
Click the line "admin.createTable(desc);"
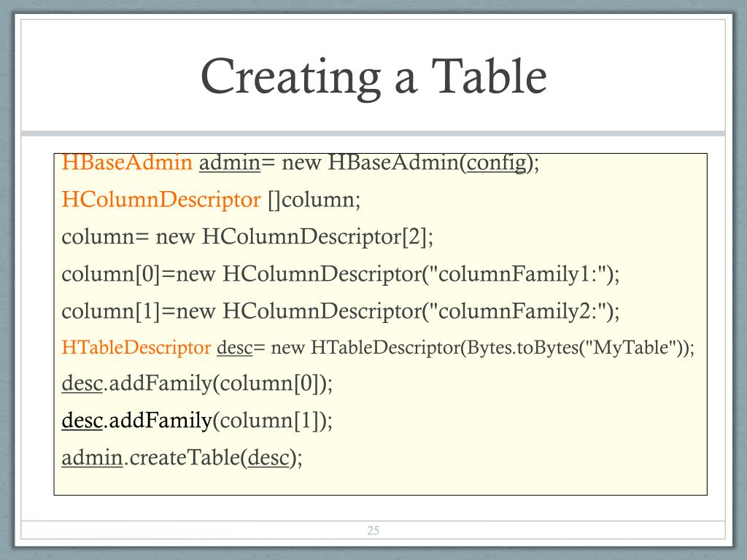182,458
